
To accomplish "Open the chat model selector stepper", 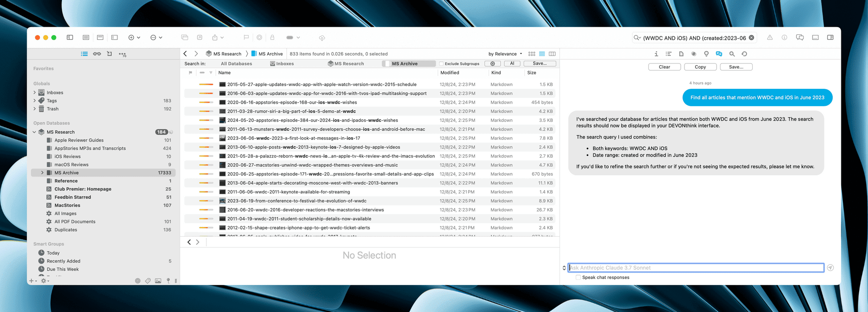I will [x=564, y=268].
